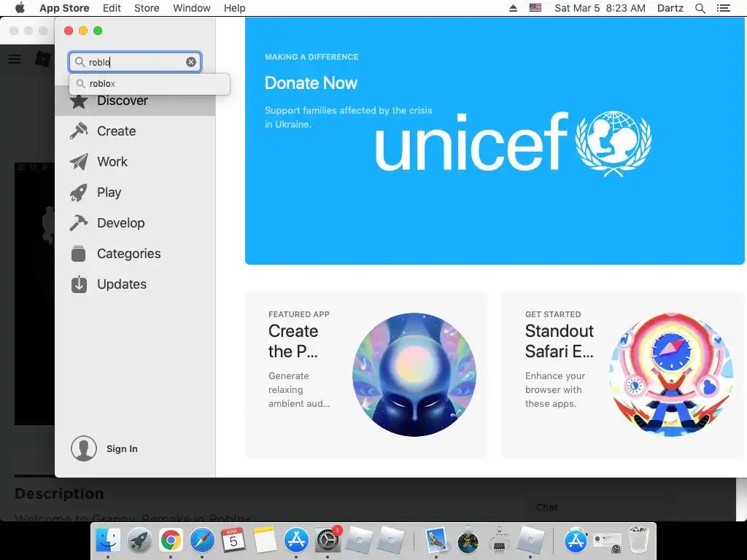
Task: Open System Preferences from the Dock
Action: (328, 540)
